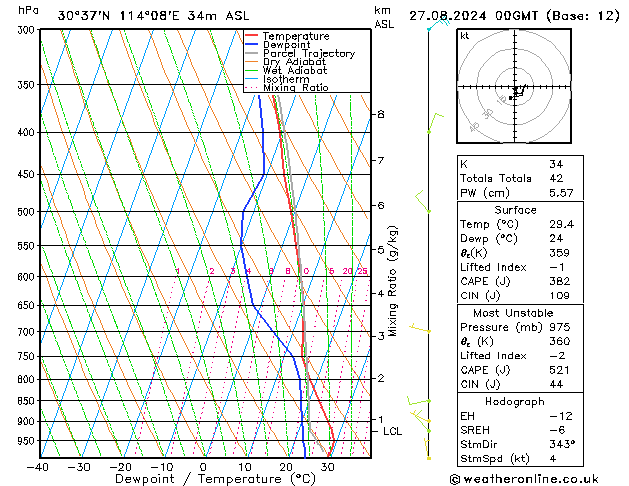Click the '300' hPa pressure label

(x=28, y=30)
